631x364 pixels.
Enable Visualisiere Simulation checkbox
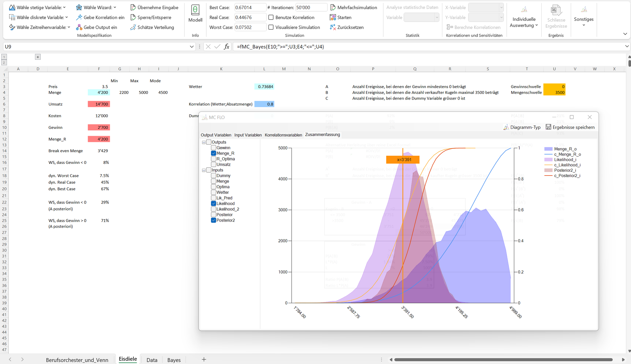[271, 27]
